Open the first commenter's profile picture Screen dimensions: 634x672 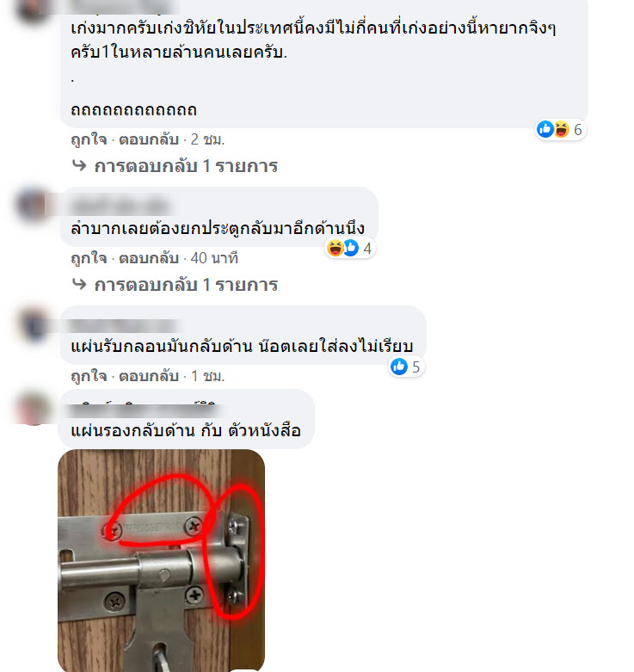(34, 10)
